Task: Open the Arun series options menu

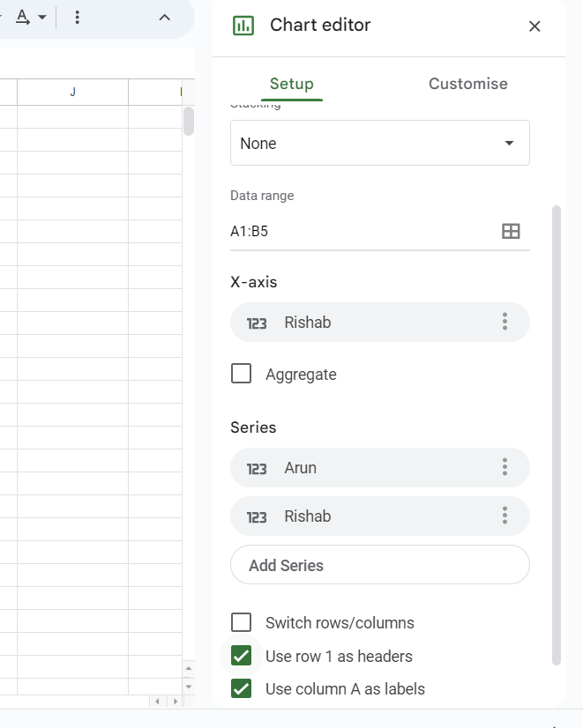Action: point(505,468)
